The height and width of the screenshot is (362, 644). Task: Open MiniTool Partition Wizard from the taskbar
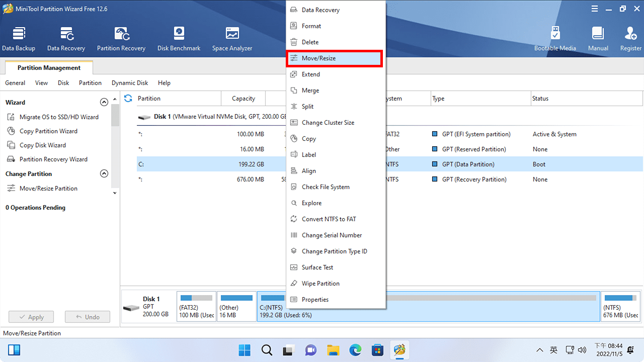point(399,350)
